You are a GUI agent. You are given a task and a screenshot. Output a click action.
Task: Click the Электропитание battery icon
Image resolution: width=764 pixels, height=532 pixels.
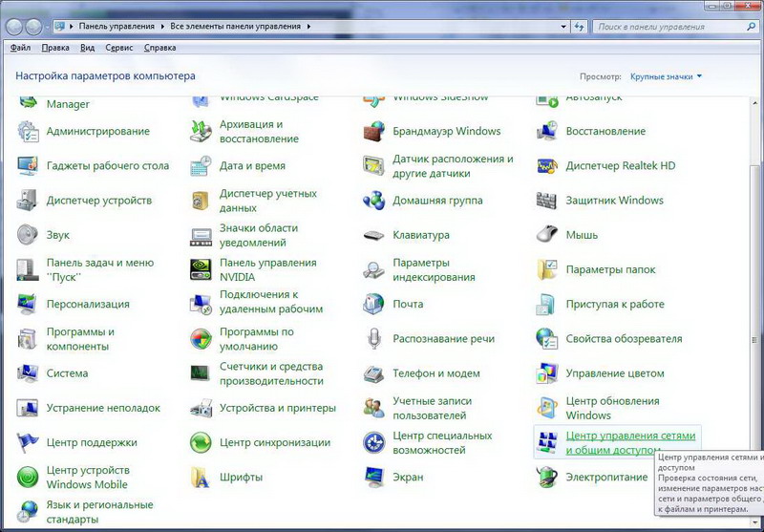[547, 478]
